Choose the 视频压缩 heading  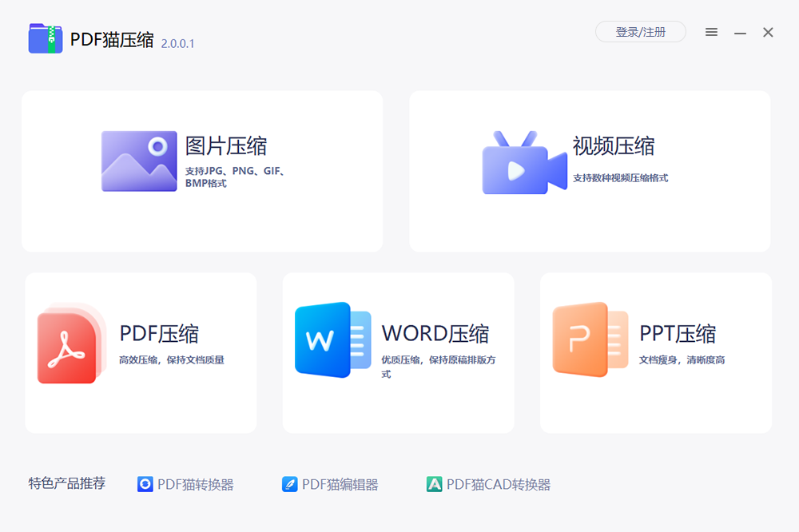tap(614, 146)
